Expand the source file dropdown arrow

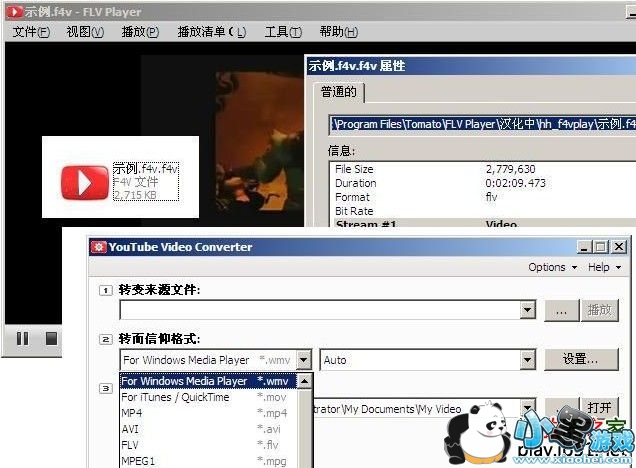coord(527,310)
